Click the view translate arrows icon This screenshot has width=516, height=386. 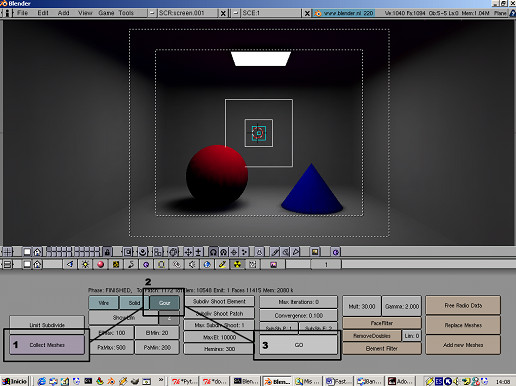pyautogui.click(x=188, y=252)
